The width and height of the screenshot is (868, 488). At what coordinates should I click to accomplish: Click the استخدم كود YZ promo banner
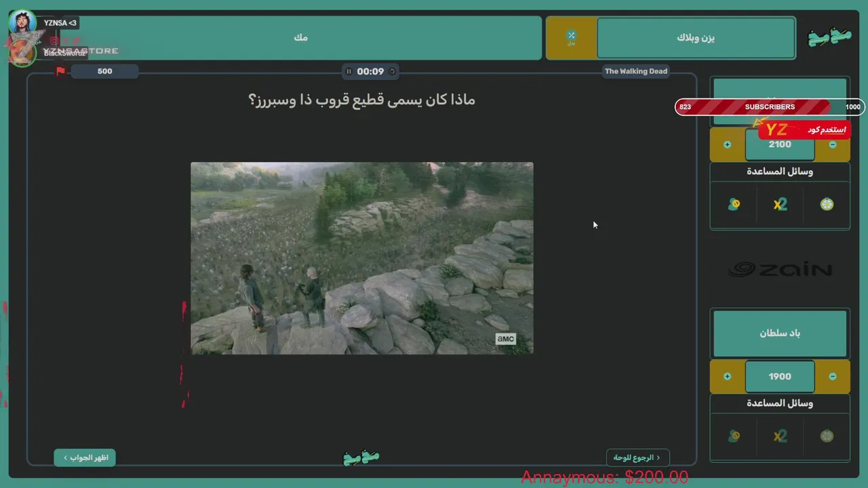pyautogui.click(x=804, y=129)
